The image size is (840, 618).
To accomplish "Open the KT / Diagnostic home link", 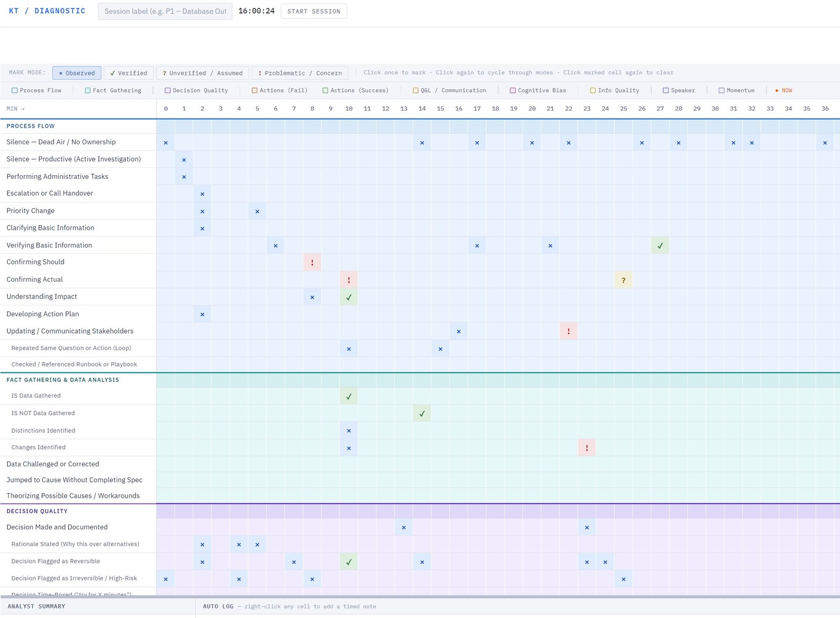I will pos(47,10).
